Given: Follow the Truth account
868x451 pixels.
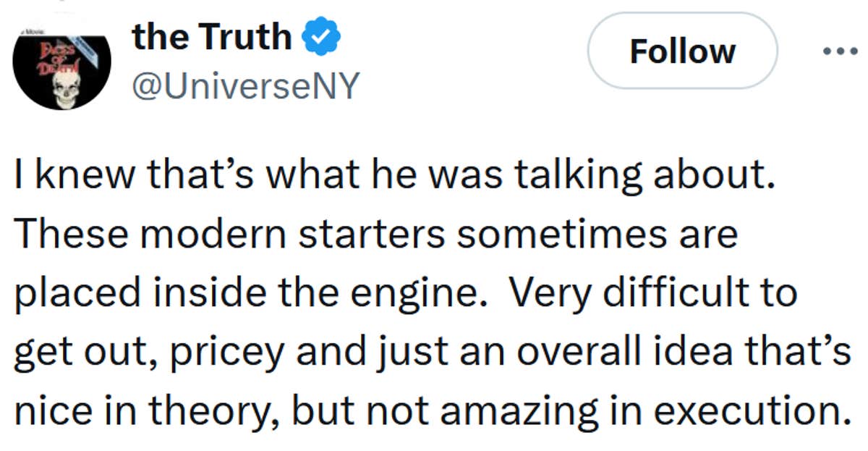Looking at the screenshot, I should coord(682,51).
